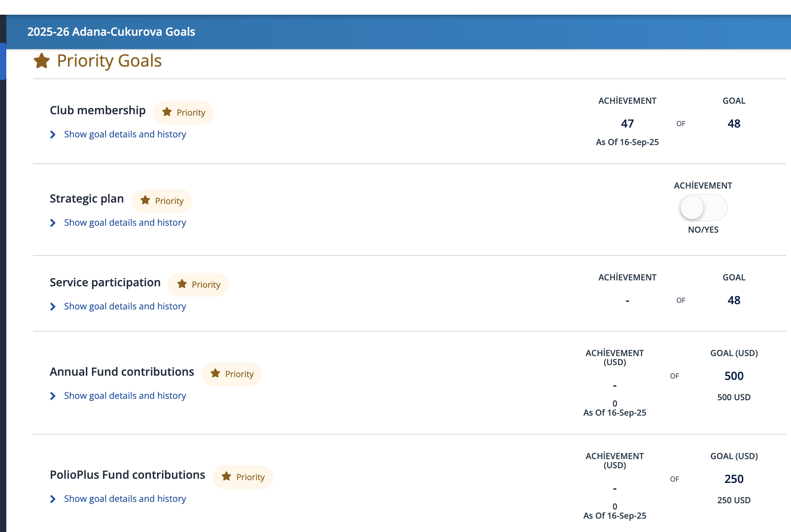Screen dimensions: 791x532
Task: Click the PolioPlus goal amount 250
Action: pyautogui.click(x=734, y=479)
